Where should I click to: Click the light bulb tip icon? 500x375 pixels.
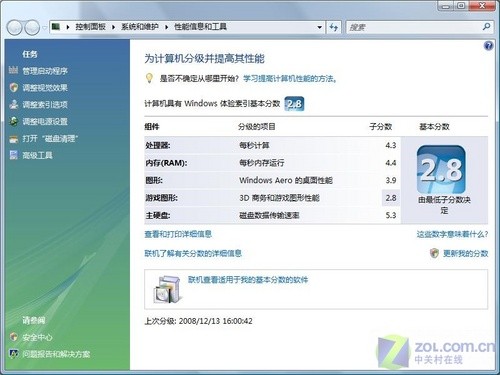[149, 78]
